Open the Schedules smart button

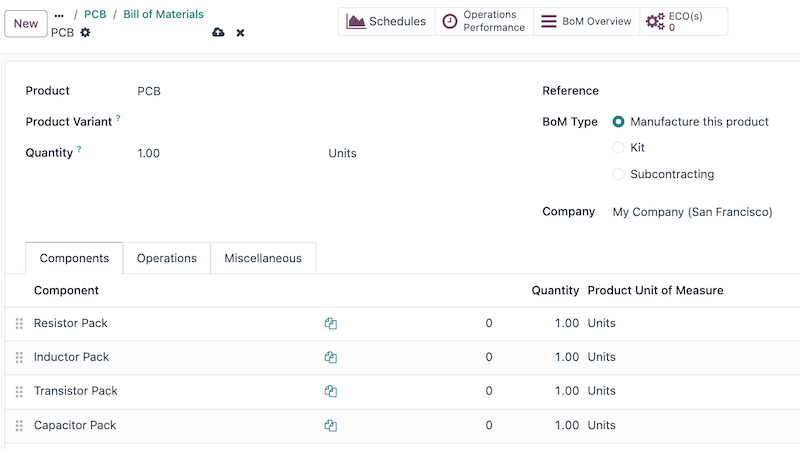[x=386, y=22]
